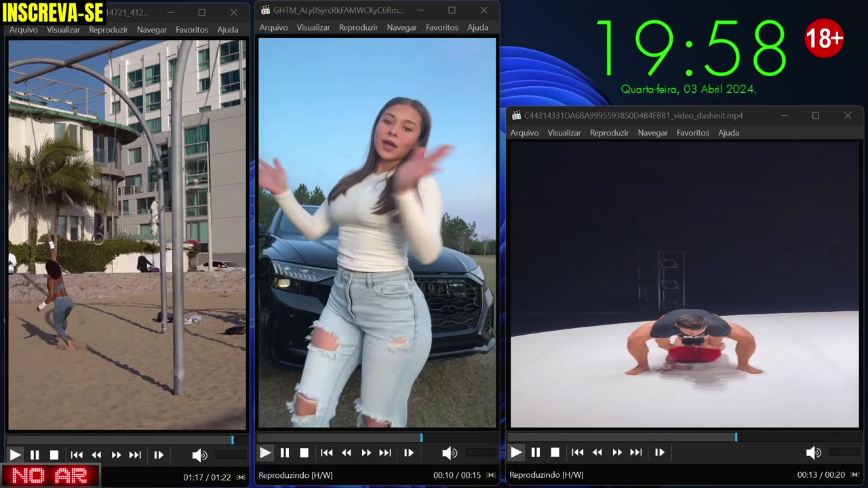Click the Reproduzindo [H/W] status in video_dashinit.mp4 window

point(546,475)
